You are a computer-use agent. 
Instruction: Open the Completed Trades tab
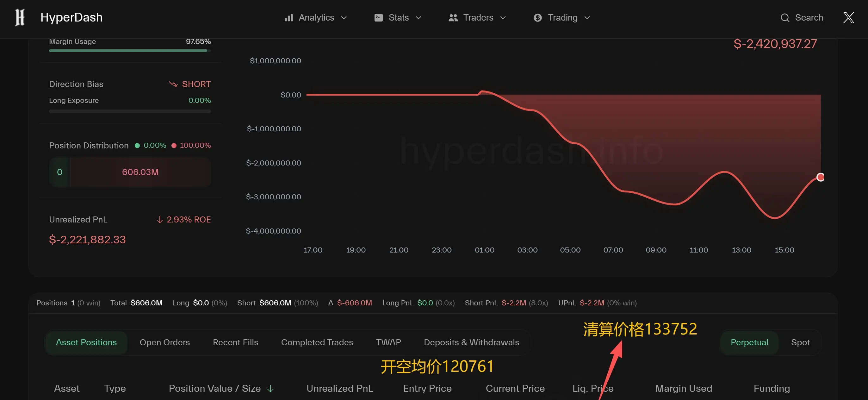pyautogui.click(x=317, y=342)
